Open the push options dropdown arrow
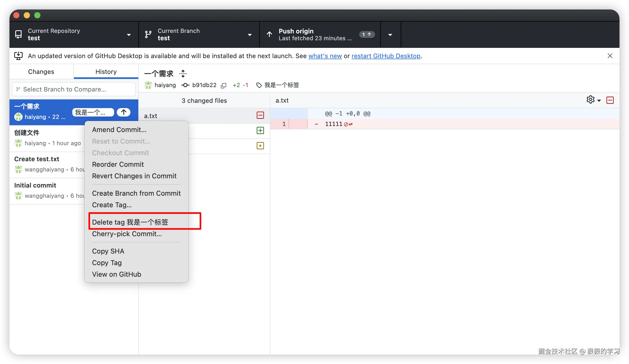The height and width of the screenshot is (364, 629). 390,34
